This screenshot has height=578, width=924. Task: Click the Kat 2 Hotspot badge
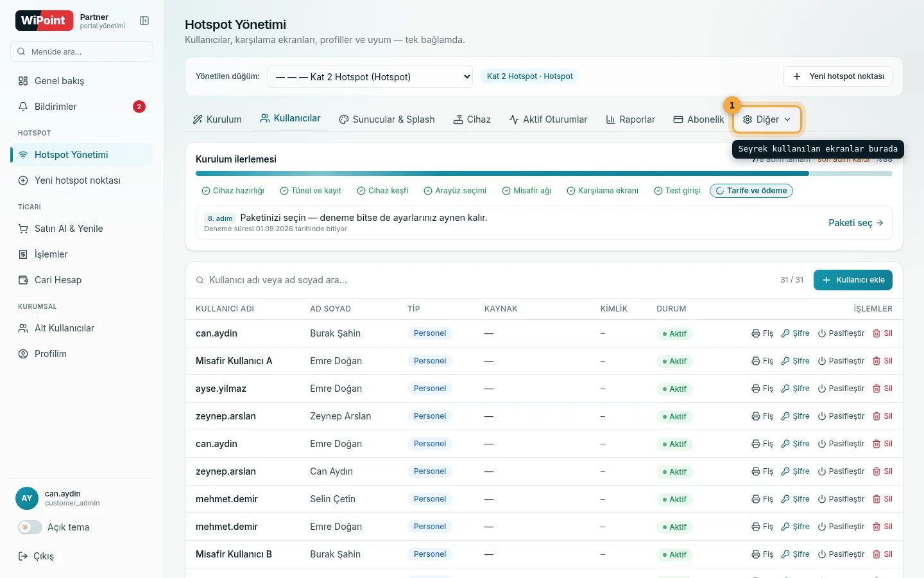(530, 76)
